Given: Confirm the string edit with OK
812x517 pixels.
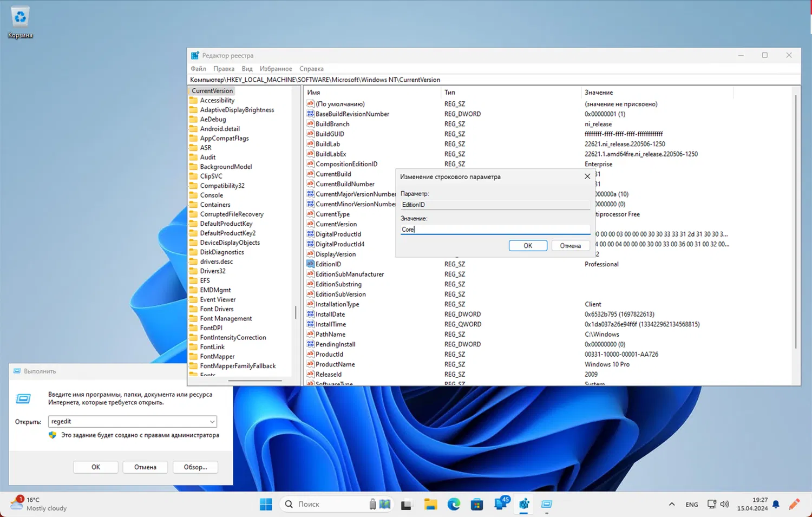Looking at the screenshot, I should pos(527,246).
